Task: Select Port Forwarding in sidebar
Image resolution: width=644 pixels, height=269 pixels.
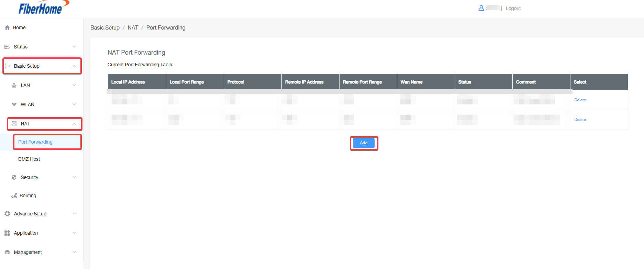Action: coord(35,142)
